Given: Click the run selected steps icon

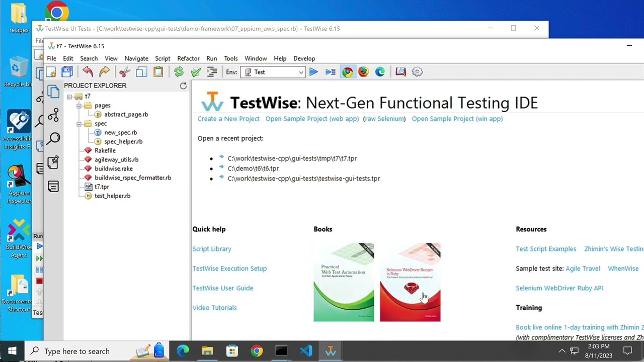Looking at the screenshot, I should 330,72.
